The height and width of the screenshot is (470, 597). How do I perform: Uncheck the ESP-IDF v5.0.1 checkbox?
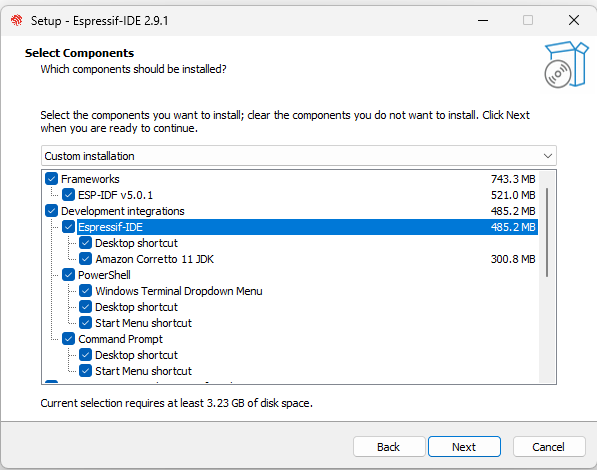tap(69, 195)
